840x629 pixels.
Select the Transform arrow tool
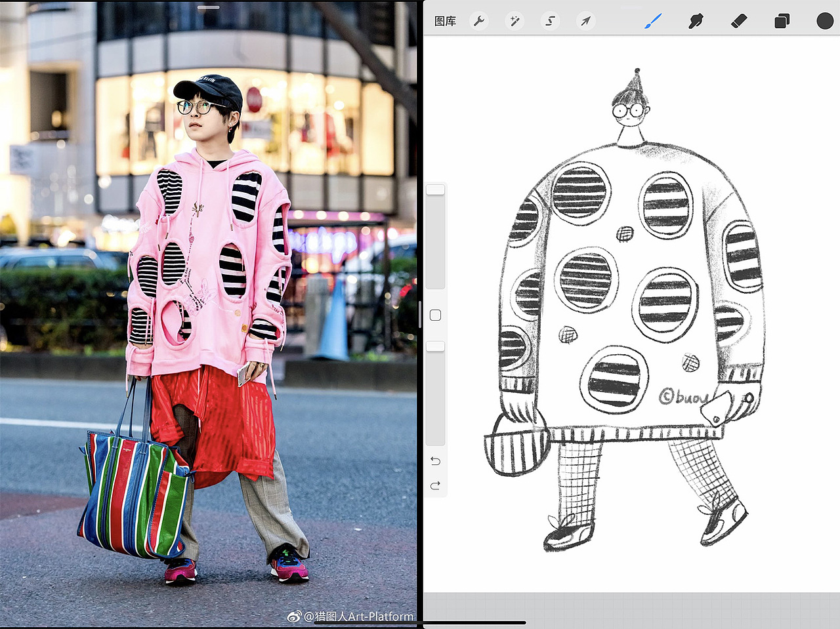(x=585, y=21)
